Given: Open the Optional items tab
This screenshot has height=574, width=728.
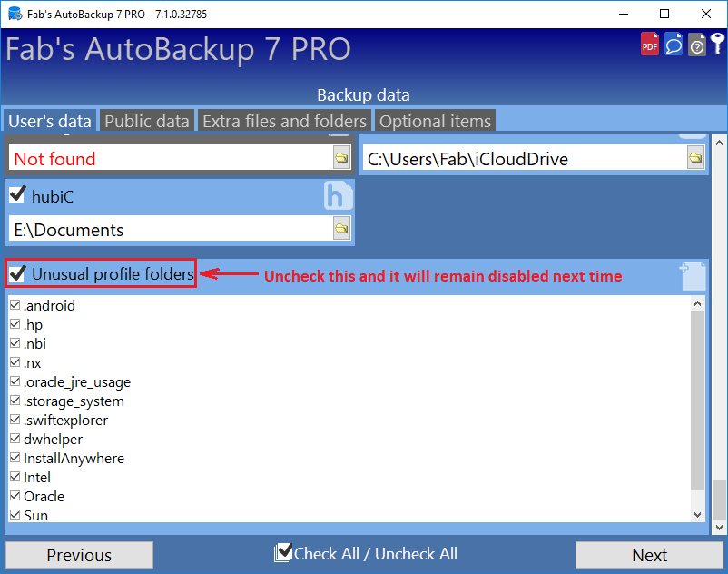Looking at the screenshot, I should [435, 121].
